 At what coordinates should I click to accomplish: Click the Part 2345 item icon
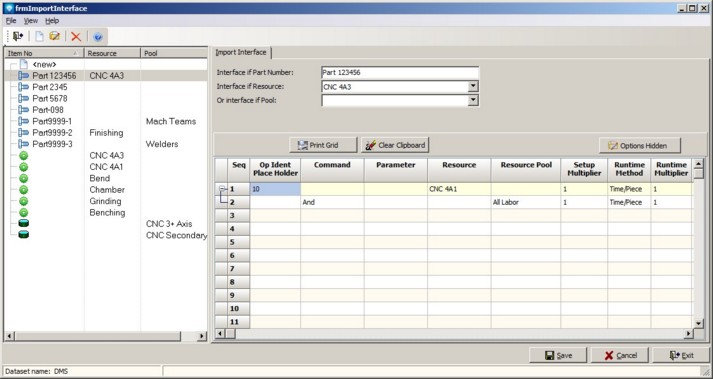point(24,87)
